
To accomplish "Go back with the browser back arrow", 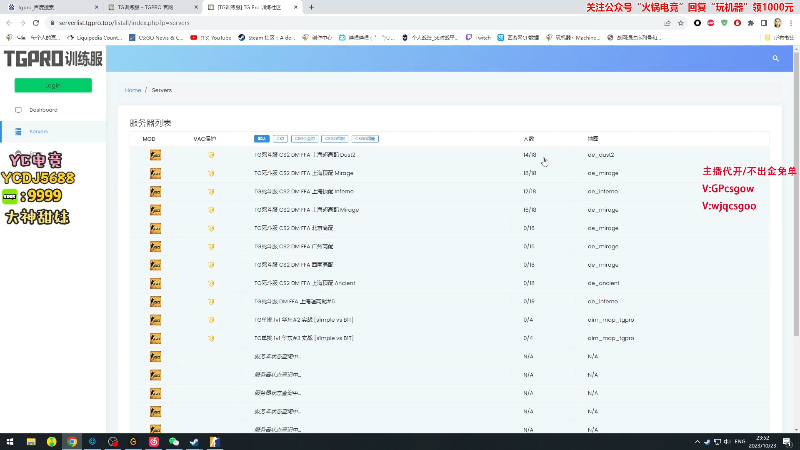I will 9,23.
